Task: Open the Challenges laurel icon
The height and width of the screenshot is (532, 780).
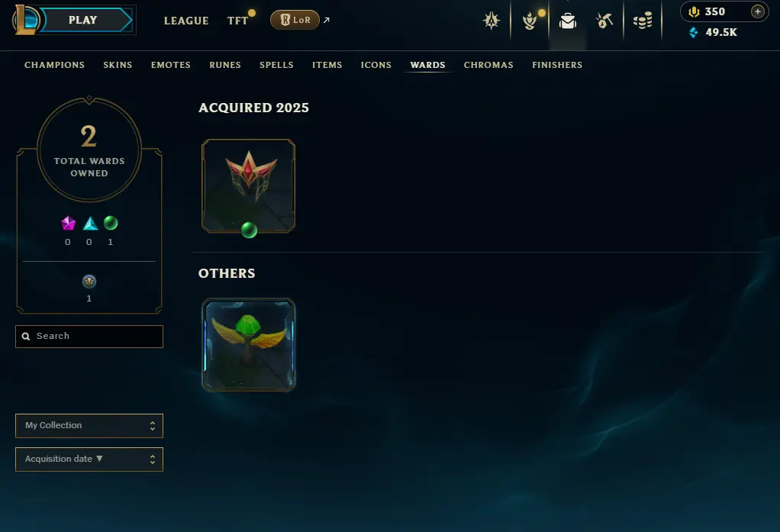Action: click(530, 21)
